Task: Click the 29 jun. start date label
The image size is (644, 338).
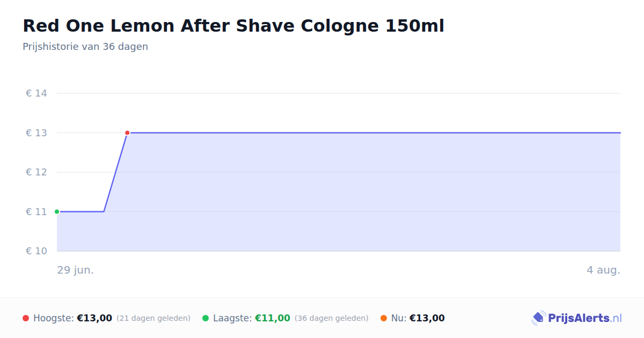Action: coord(76,270)
